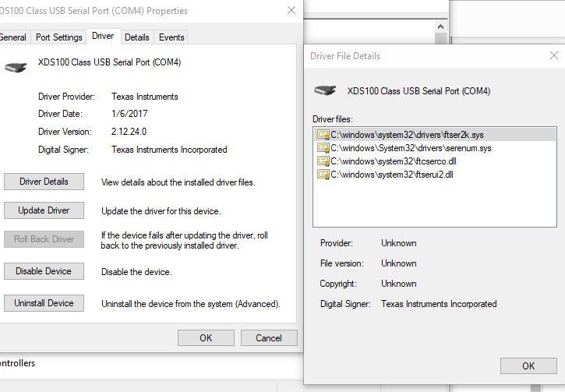
Task: Select the Driver tab
Action: [103, 36]
